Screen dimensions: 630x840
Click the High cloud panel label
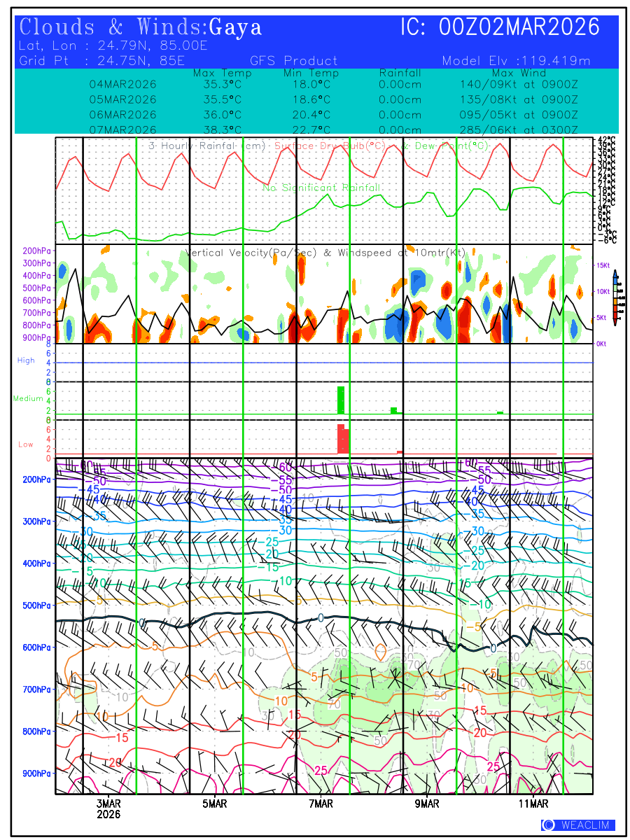pyautogui.click(x=26, y=360)
